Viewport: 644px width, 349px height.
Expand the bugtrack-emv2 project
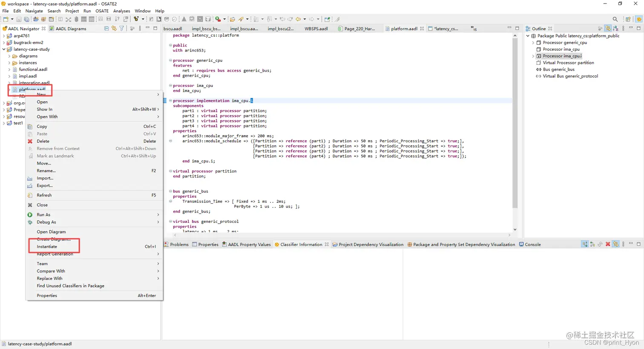tap(4, 43)
